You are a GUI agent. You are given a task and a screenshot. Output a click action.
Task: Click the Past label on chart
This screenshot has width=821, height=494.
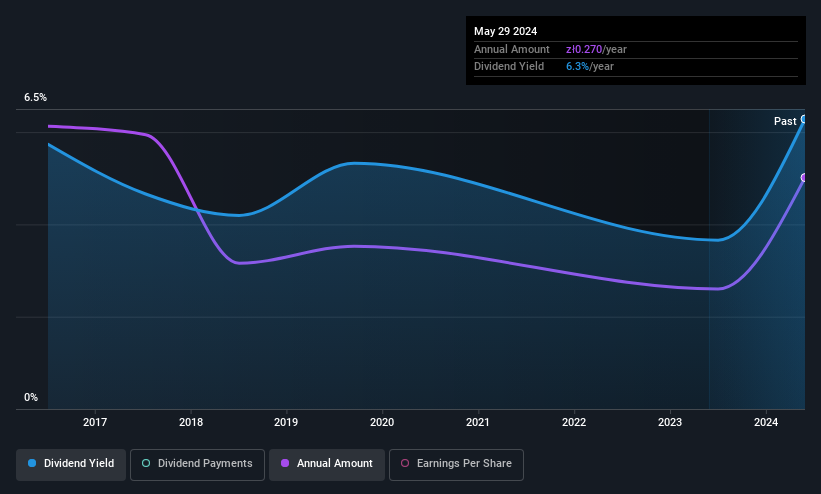[x=785, y=122]
